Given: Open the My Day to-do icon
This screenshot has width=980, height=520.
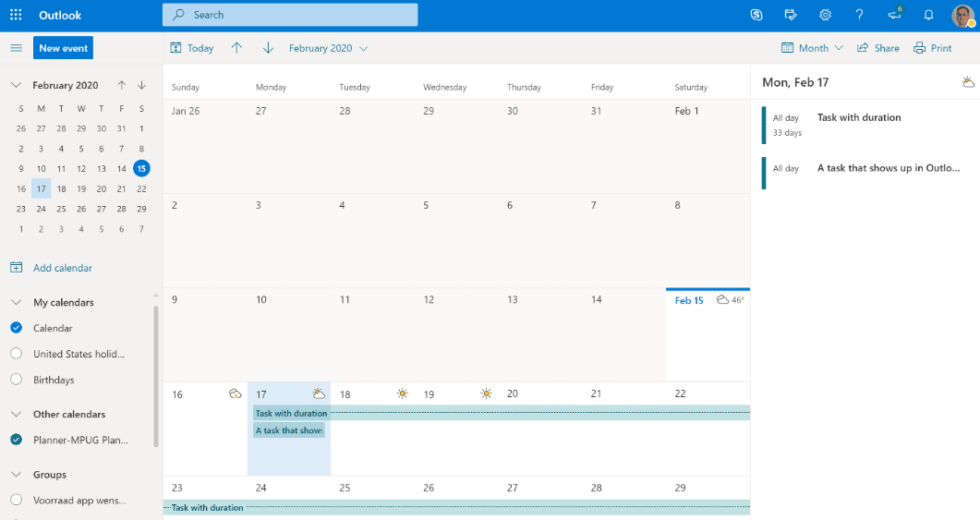Looking at the screenshot, I should point(791,15).
